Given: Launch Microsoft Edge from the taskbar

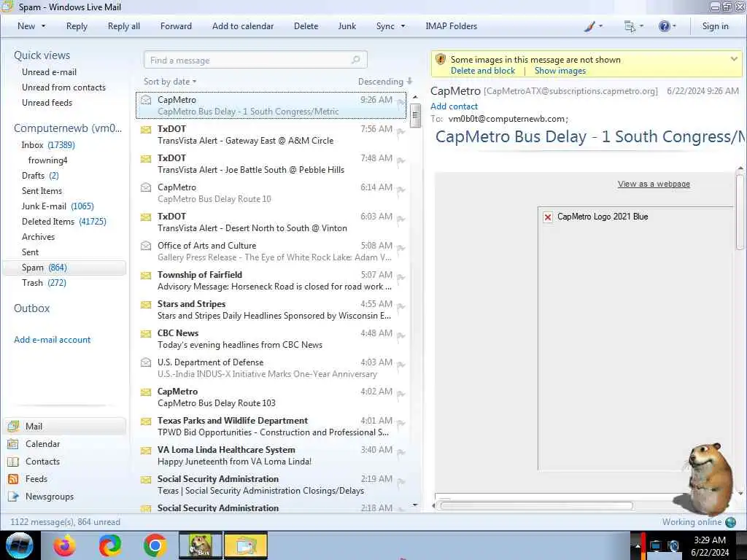Looking at the screenshot, I should [109, 545].
